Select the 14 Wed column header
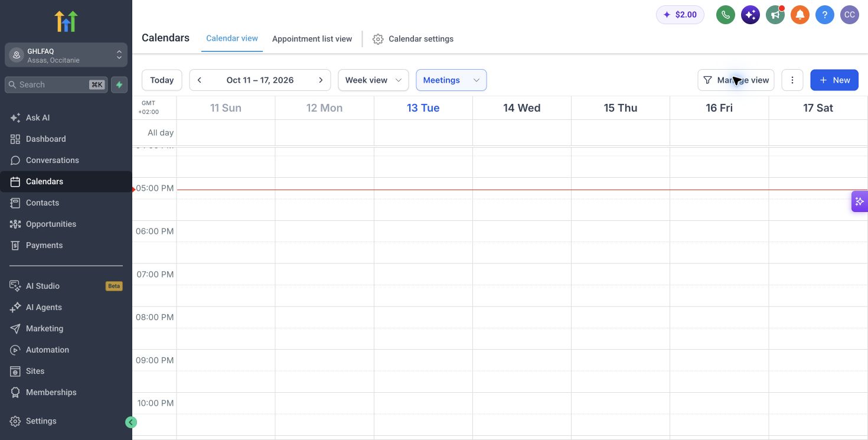868x440 pixels. (x=522, y=108)
